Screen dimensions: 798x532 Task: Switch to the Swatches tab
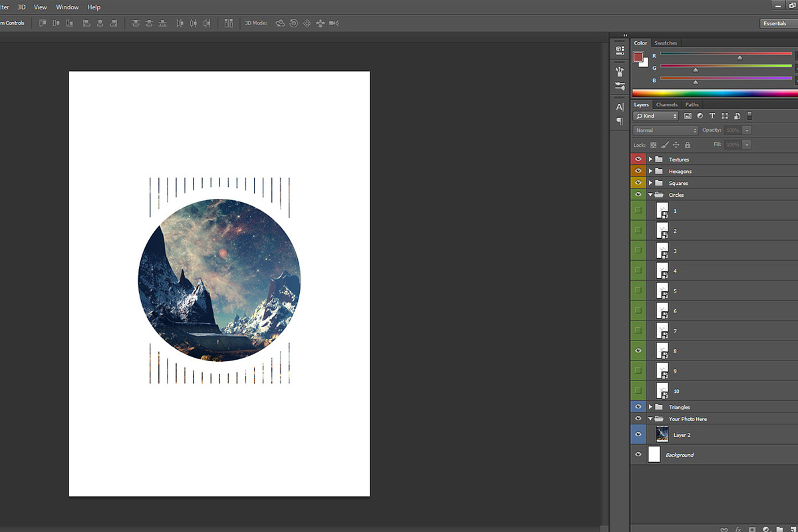pos(666,43)
